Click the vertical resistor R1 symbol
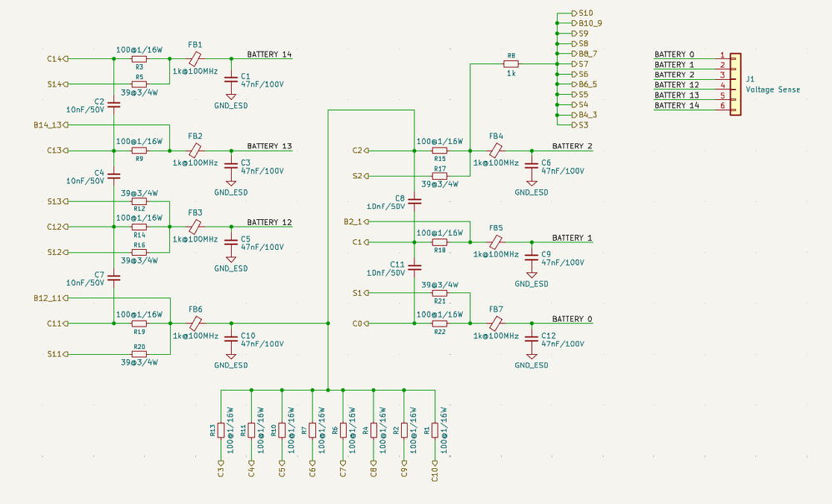The height and width of the screenshot is (504, 832). click(x=434, y=431)
